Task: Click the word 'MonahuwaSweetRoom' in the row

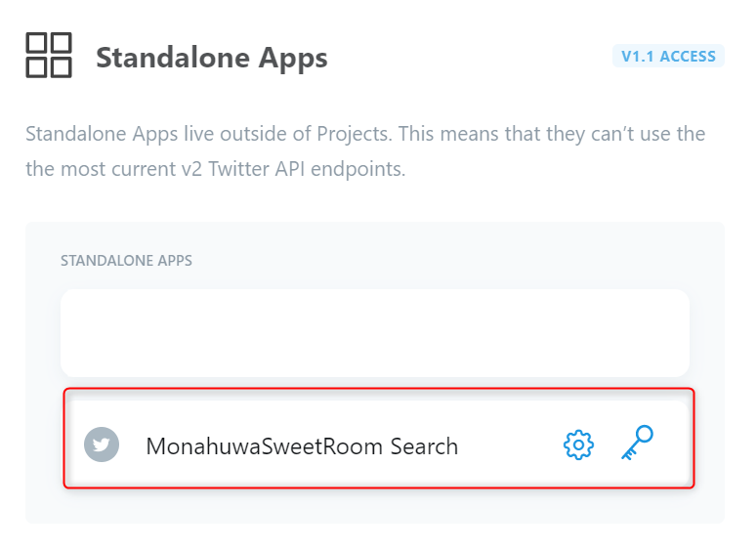Action: (264, 446)
